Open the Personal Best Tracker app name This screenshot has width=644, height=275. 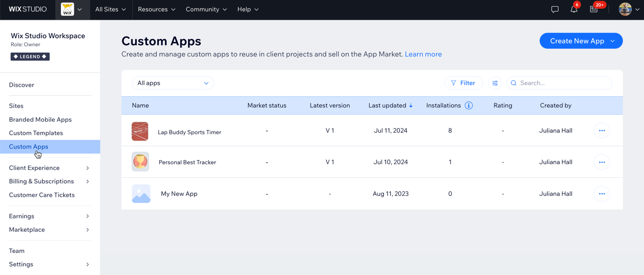coord(187,162)
